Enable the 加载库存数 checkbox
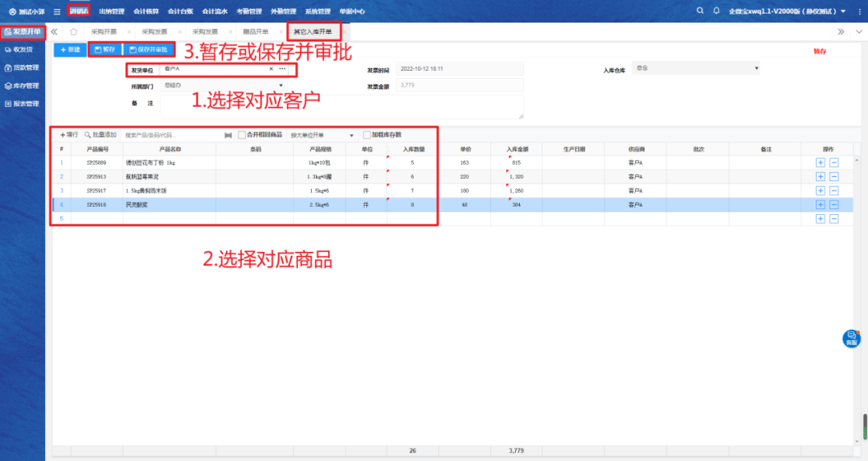868x461 pixels. coord(367,135)
